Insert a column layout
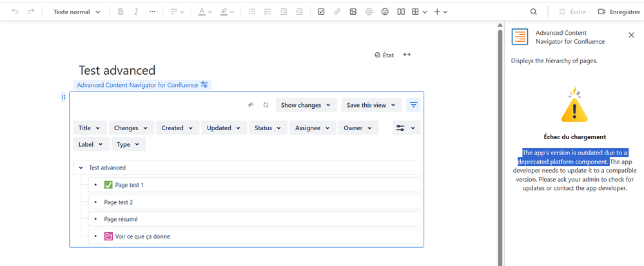 coord(401,12)
